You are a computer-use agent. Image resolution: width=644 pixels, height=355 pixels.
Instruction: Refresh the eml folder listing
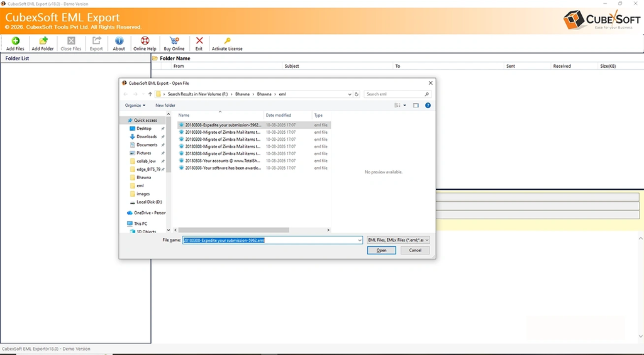coord(357,94)
